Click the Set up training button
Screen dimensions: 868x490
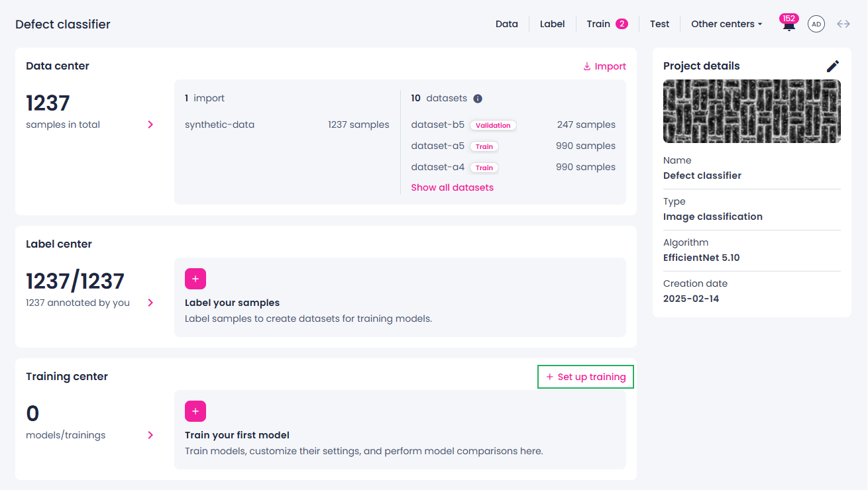[586, 377]
